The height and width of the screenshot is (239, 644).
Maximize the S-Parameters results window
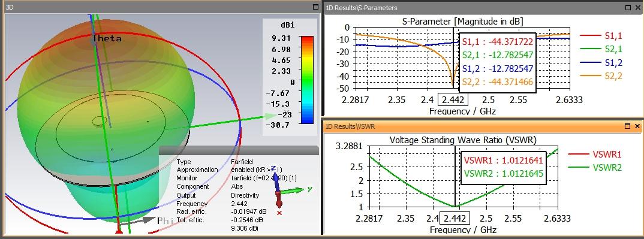(x=628, y=7)
